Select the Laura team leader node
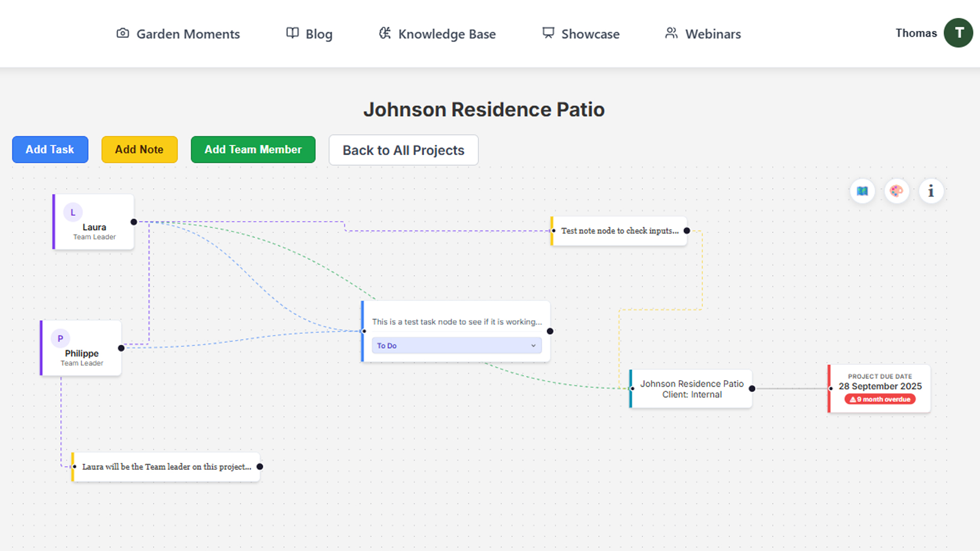The height and width of the screenshot is (551, 980). click(93, 222)
